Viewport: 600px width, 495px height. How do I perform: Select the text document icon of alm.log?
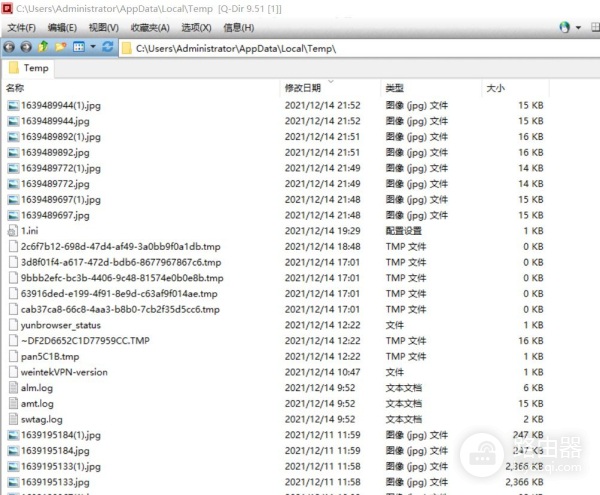coord(13,388)
